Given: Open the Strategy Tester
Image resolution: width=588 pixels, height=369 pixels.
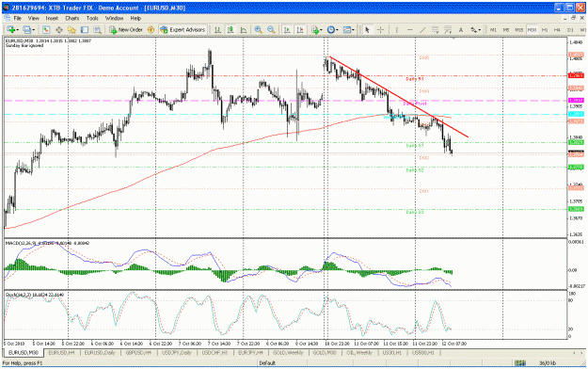Looking at the screenshot, I should [97, 30].
